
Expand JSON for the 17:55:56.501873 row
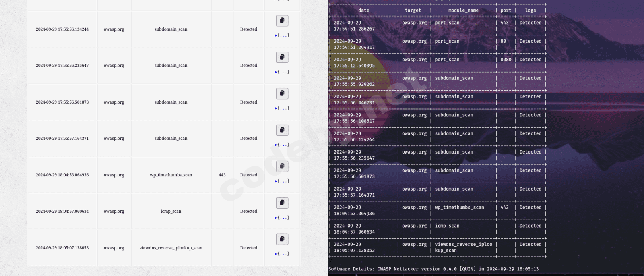(x=282, y=108)
